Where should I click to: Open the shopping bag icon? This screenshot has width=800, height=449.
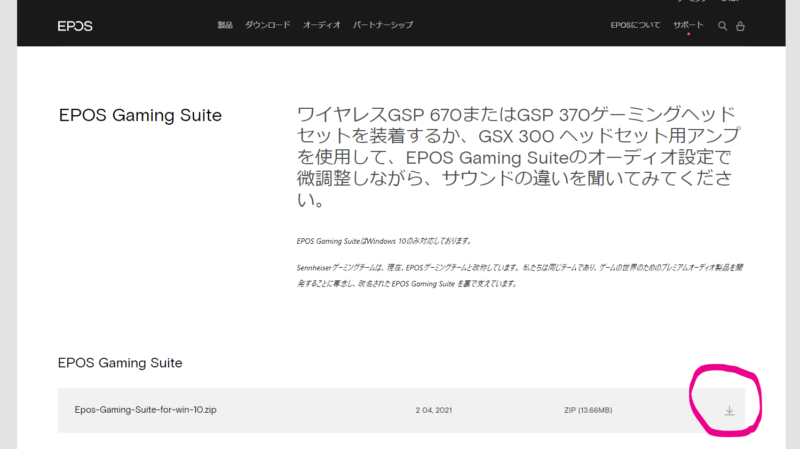point(740,26)
